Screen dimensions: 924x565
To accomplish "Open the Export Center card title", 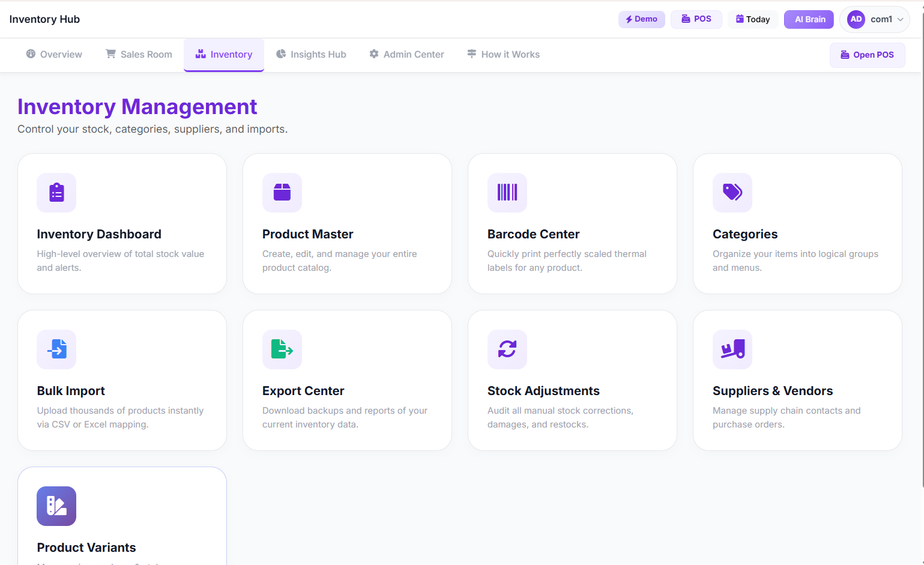I will click(303, 391).
